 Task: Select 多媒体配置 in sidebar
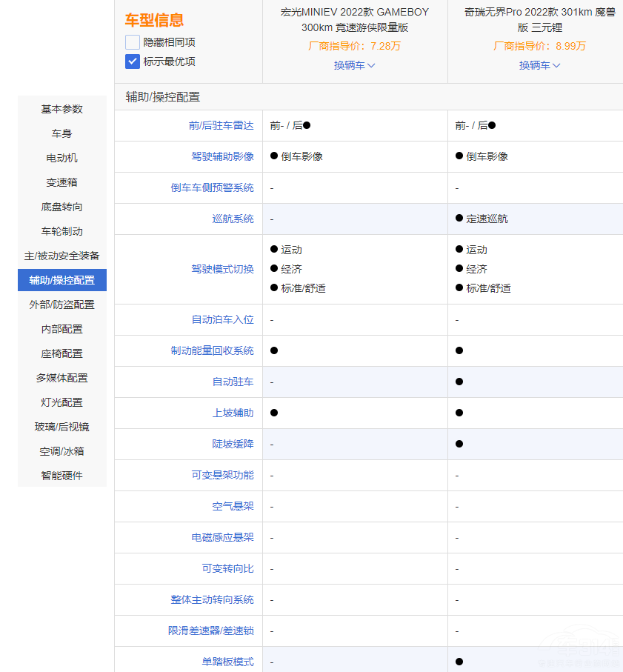tap(62, 378)
